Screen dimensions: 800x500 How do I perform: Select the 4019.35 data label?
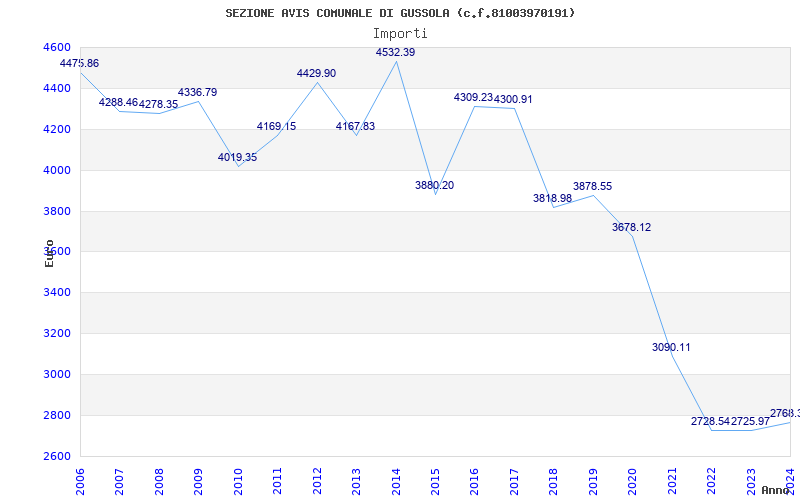point(238,158)
